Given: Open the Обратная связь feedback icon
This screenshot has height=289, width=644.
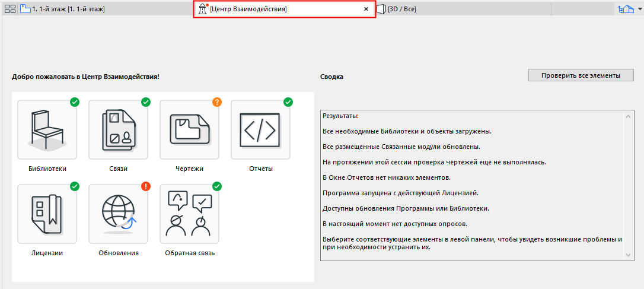Looking at the screenshot, I should pos(189,214).
